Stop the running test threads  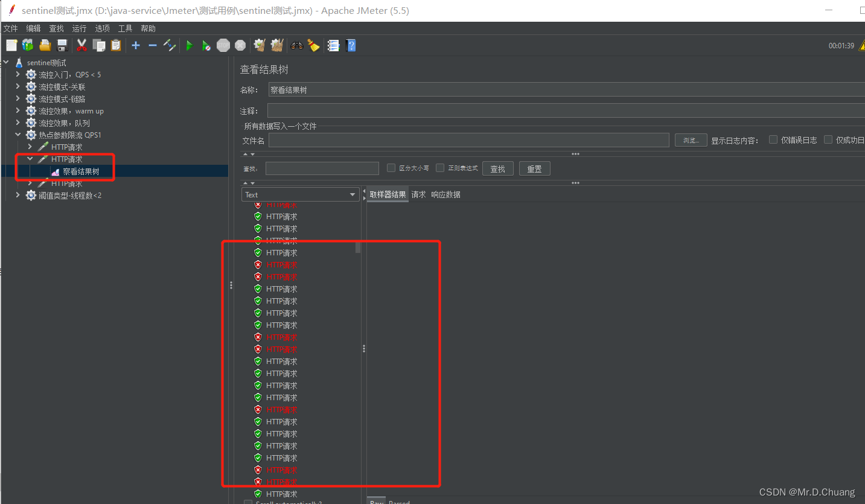click(223, 45)
